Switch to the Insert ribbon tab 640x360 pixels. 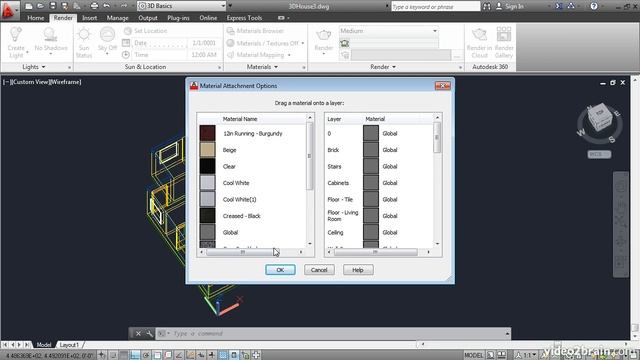tap(89, 18)
